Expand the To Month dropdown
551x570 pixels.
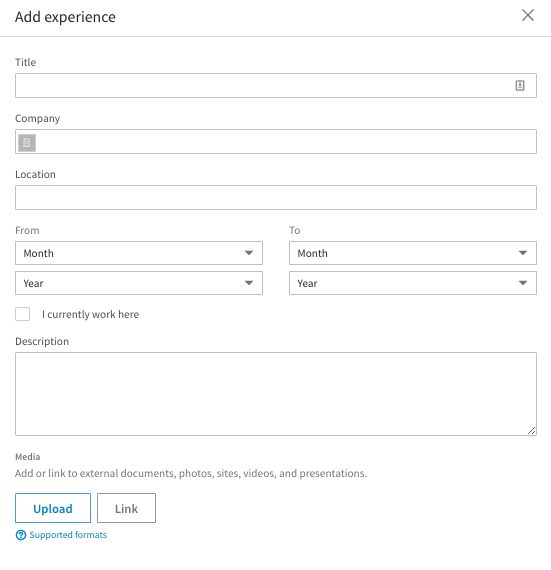[x=413, y=253]
